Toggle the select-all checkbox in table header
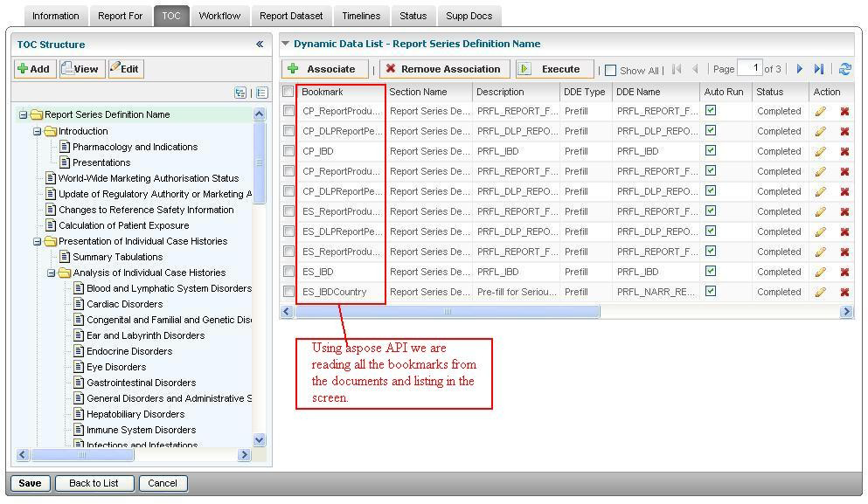868x504 pixels. point(288,92)
